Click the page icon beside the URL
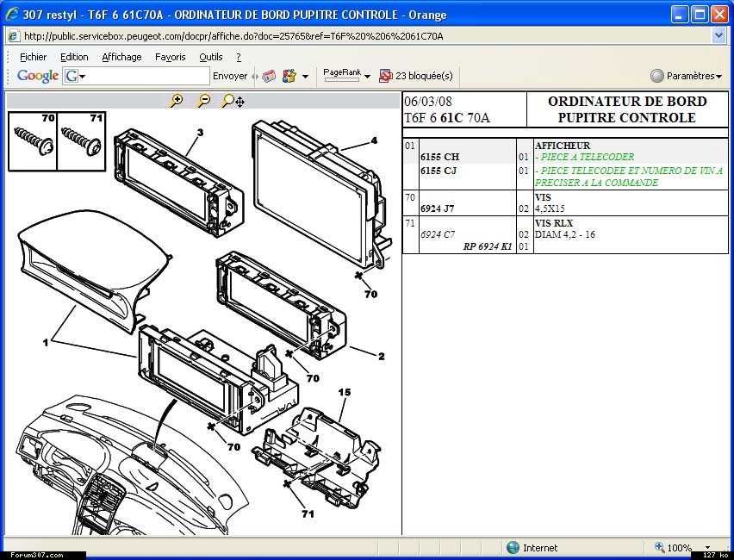 14,36
